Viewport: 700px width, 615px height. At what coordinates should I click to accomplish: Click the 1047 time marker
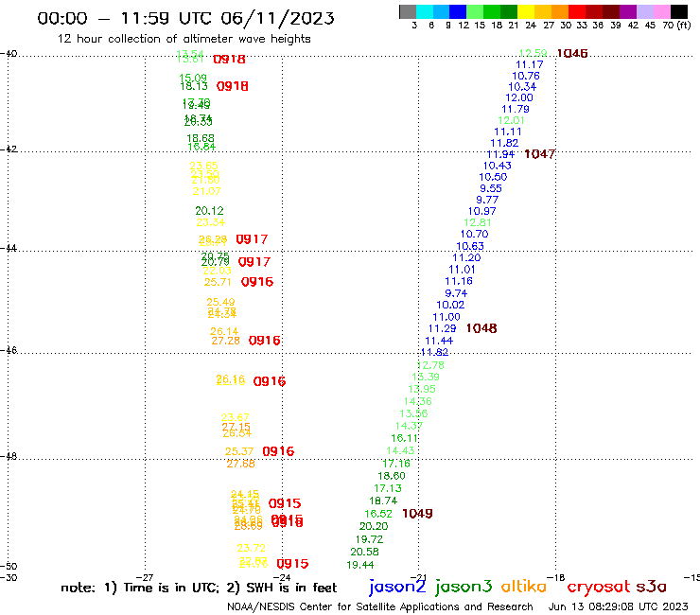tap(540, 154)
